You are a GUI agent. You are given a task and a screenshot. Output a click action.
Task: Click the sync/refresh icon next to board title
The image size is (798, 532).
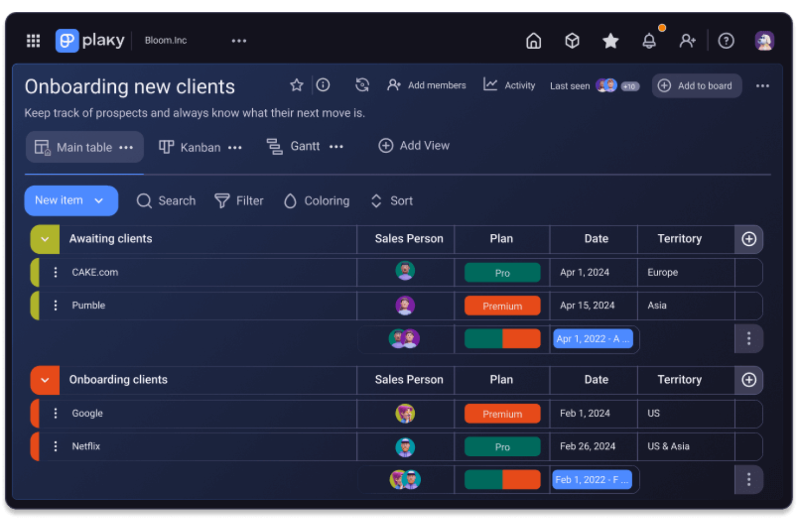click(362, 85)
